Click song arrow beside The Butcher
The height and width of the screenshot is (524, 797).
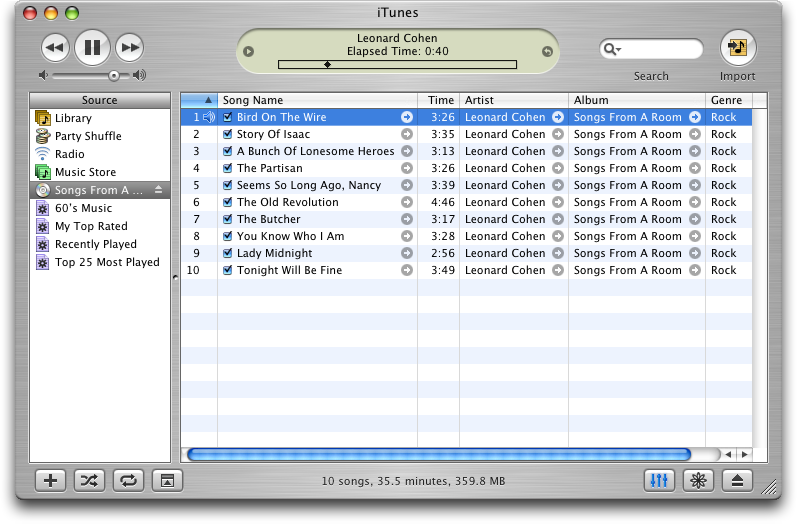point(407,219)
